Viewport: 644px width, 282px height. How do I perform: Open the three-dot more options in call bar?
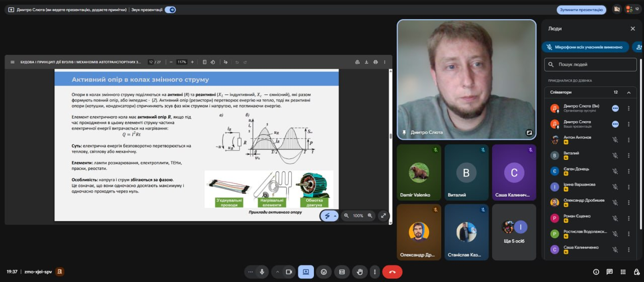tap(374, 272)
